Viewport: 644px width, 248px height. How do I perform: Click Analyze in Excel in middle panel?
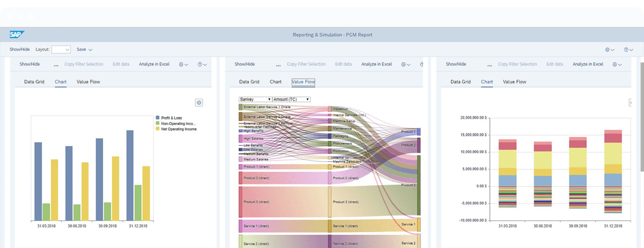[376, 64]
